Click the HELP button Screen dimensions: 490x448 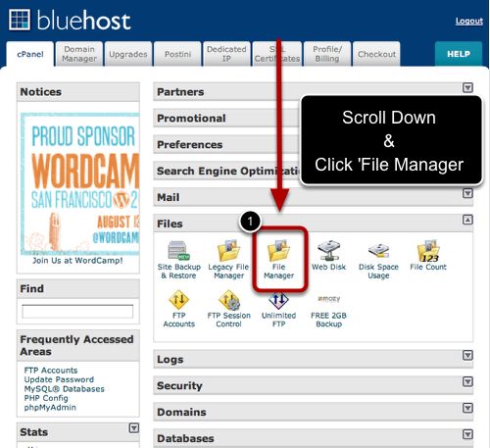pyautogui.click(x=459, y=54)
